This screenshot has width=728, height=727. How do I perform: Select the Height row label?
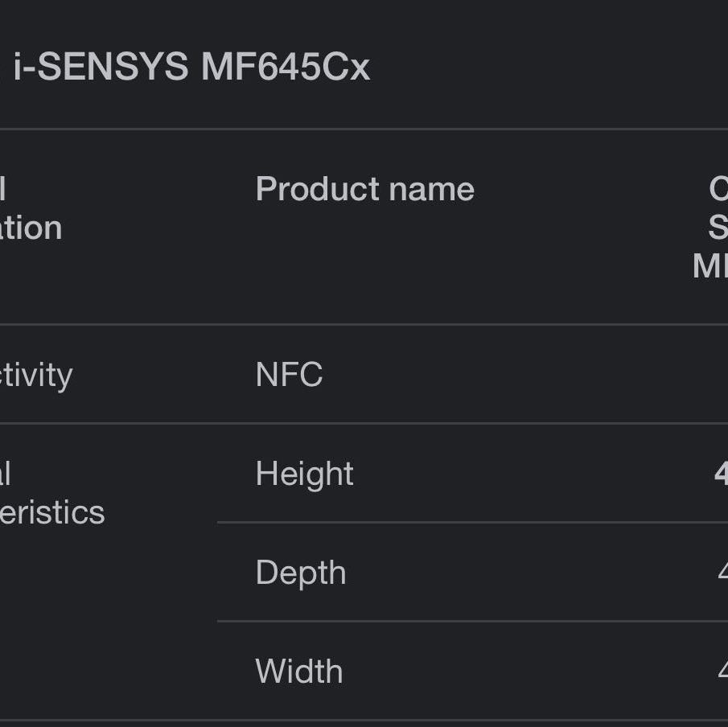(305, 474)
